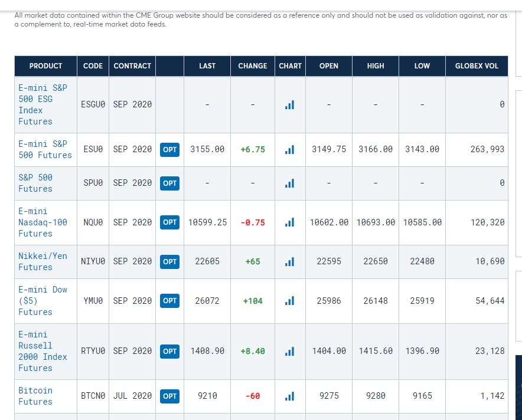
Task: Open E-mini Nasdaq-100 Futures product link
Action: [43, 222]
